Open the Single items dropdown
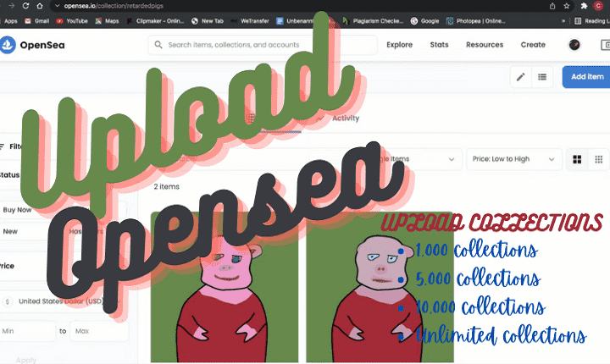The width and height of the screenshot is (610, 364). tap(414, 159)
